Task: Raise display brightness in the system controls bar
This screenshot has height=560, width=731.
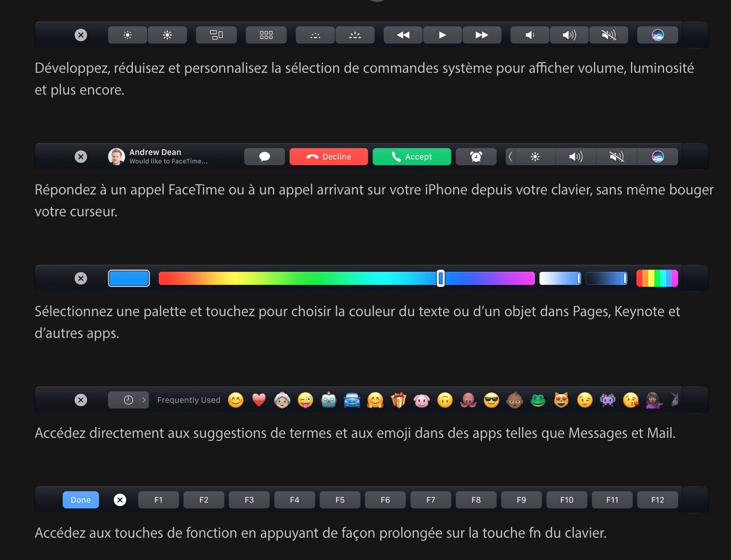Action: 167,35
